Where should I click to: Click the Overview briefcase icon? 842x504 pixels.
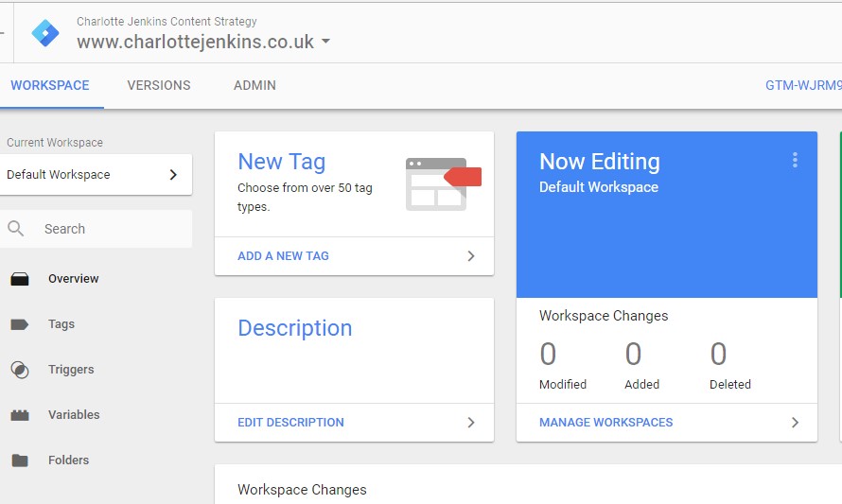tap(20, 279)
